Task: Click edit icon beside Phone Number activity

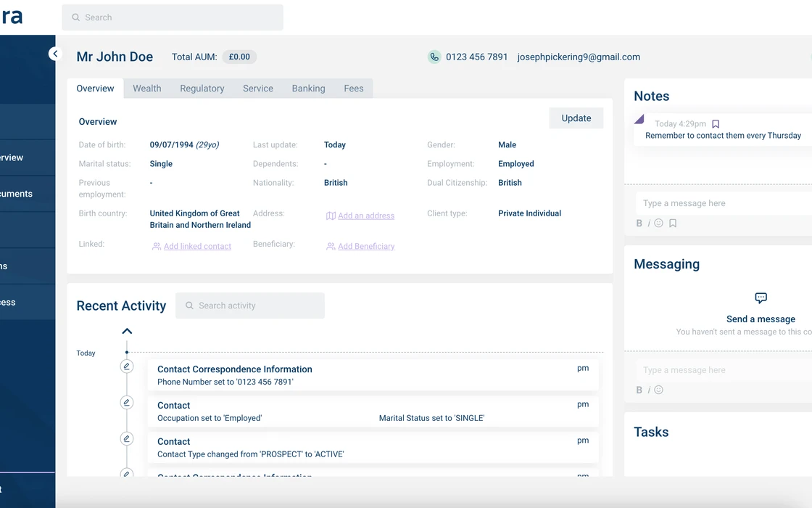Action: 126,366
